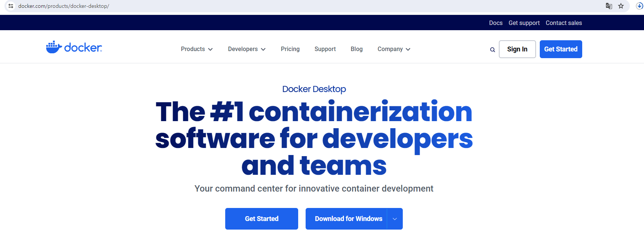Open the Get support link

pos(524,23)
